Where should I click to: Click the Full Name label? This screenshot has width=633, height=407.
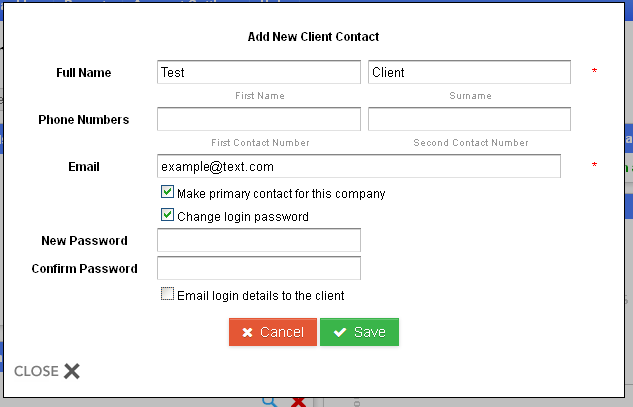pos(84,73)
